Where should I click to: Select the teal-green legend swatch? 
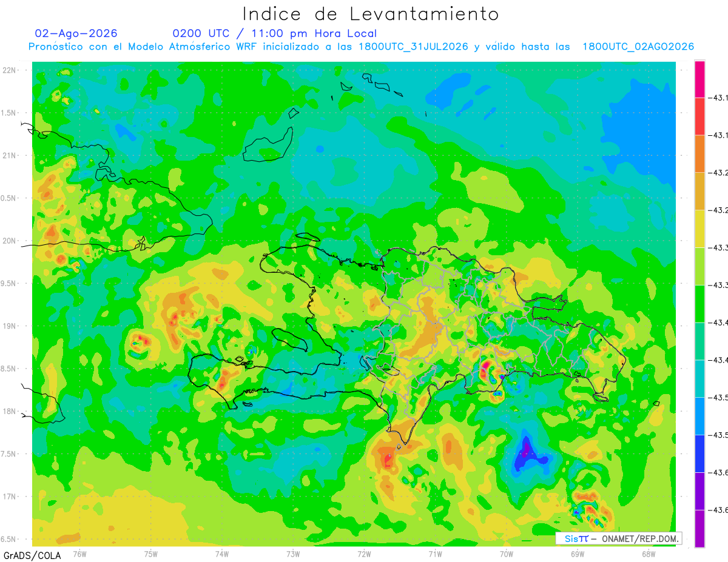tap(699, 341)
